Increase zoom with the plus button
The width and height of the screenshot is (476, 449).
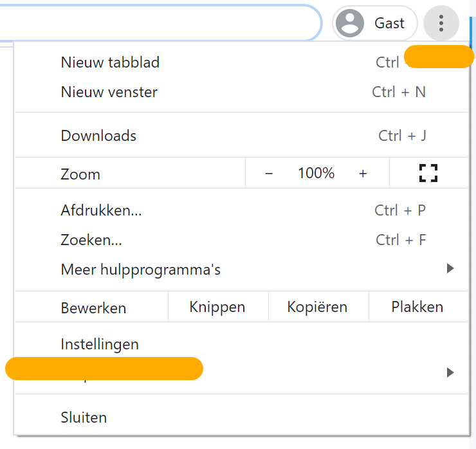tap(363, 173)
